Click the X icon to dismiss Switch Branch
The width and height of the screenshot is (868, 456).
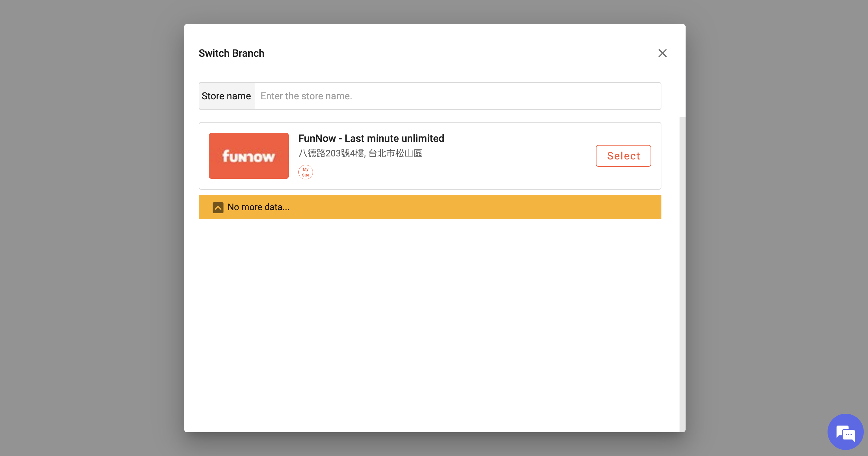coord(662,53)
